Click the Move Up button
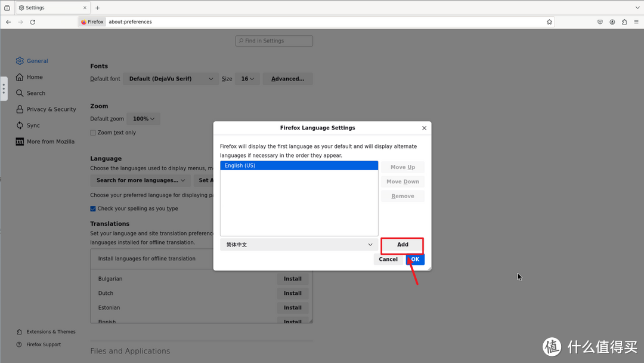The image size is (644, 363). [x=402, y=167]
